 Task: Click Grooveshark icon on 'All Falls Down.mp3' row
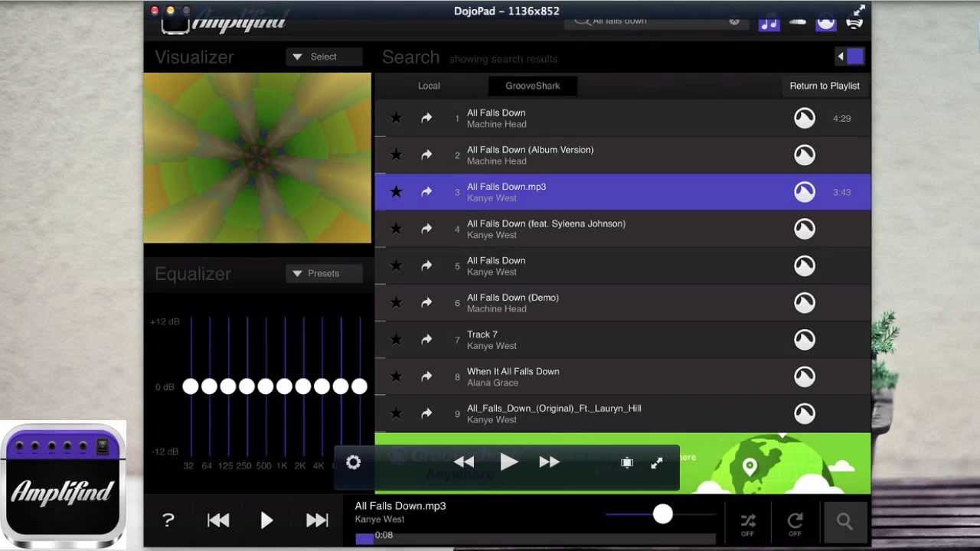[804, 191]
